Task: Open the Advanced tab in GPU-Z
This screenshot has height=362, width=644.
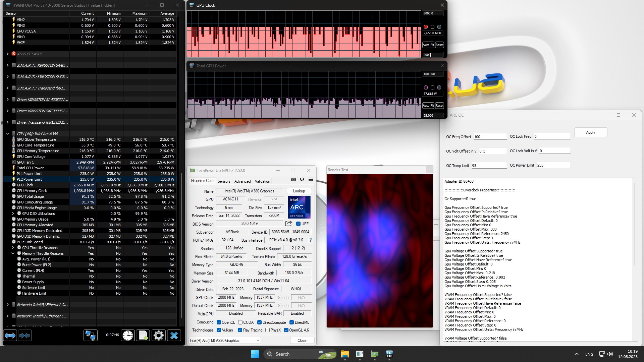Action: tap(242, 181)
